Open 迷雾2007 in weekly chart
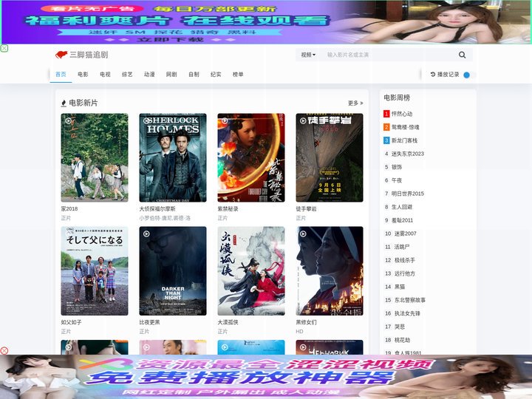The height and width of the screenshot is (399, 532). (406, 233)
